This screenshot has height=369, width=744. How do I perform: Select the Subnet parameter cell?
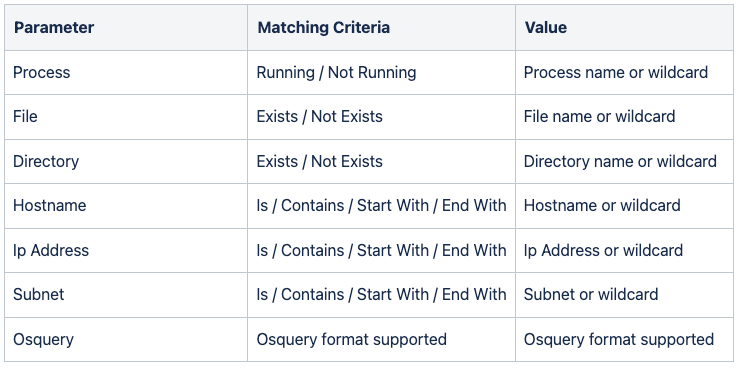point(126,295)
